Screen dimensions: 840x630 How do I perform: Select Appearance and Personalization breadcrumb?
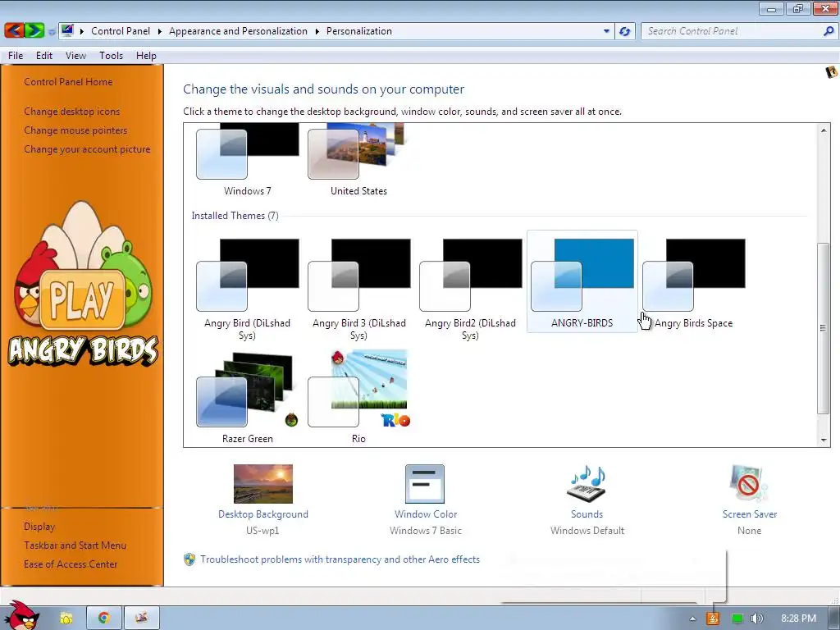pyautogui.click(x=239, y=31)
